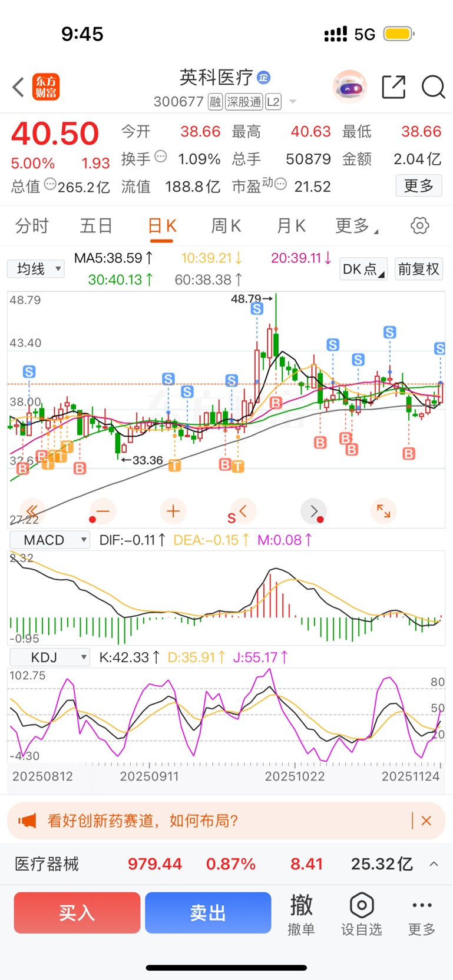The image size is (453, 980).
Task: Tap the 融 margin tag
Action: [x=215, y=102]
